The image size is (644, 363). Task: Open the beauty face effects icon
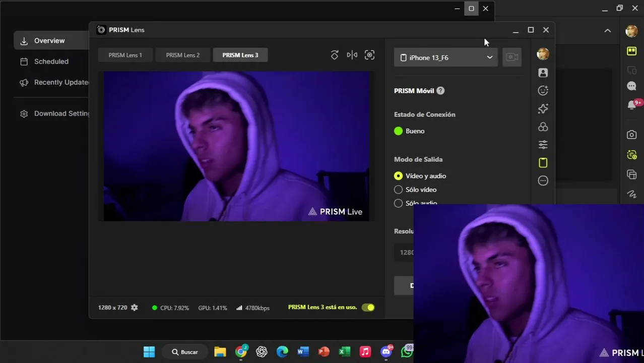[543, 91]
